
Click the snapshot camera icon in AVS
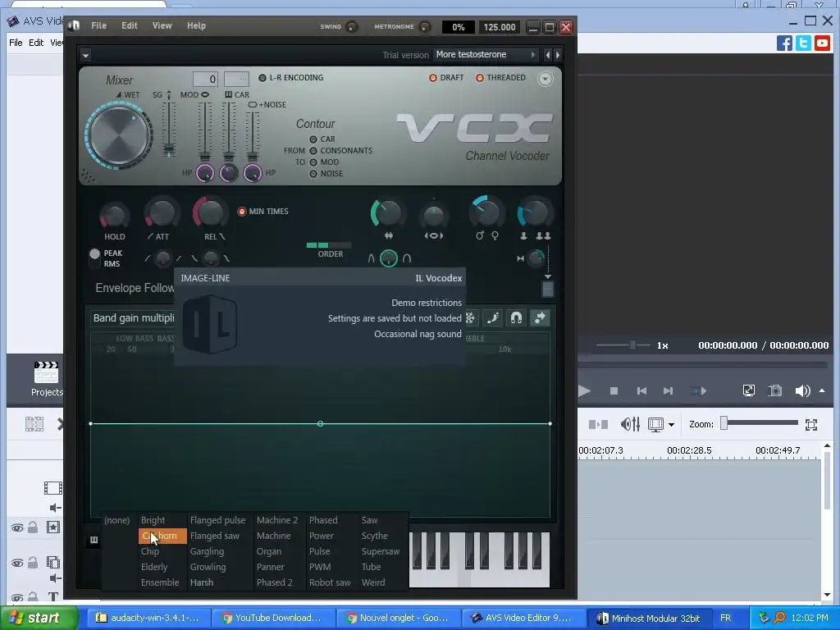[x=775, y=391]
